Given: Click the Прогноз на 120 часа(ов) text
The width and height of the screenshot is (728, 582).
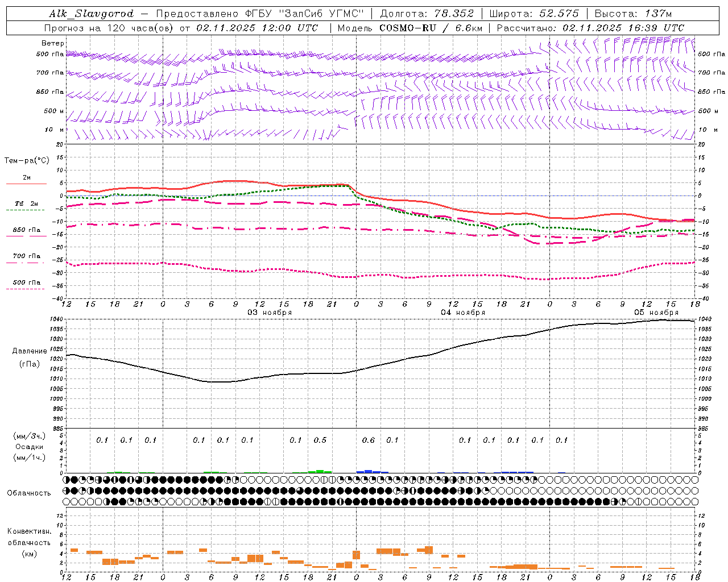Looking at the screenshot, I should [x=110, y=28].
